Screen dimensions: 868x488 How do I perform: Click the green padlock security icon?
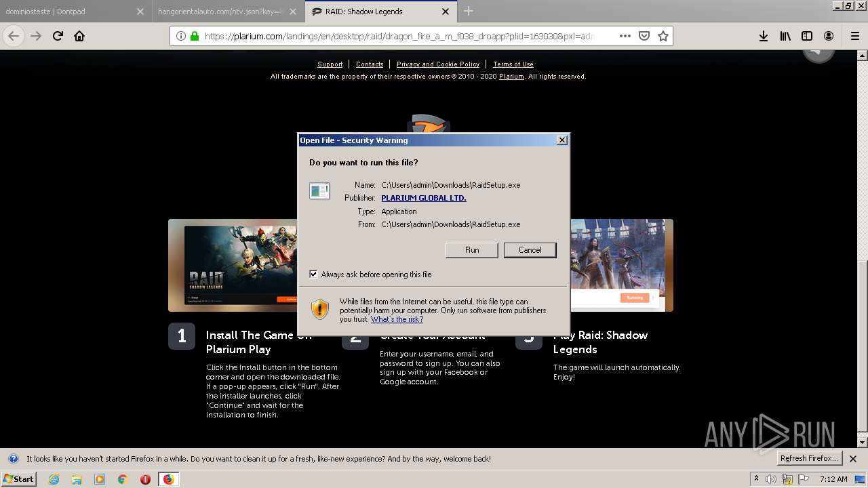point(195,36)
